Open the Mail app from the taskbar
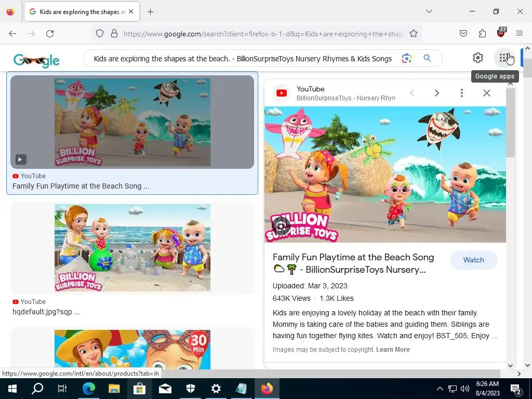The width and height of the screenshot is (532, 399). 165,389
